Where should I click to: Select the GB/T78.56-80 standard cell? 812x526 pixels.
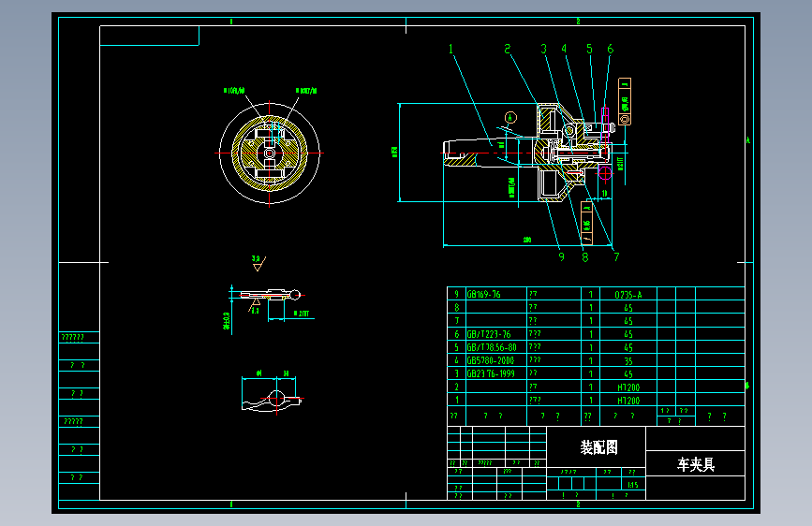tap(496, 347)
